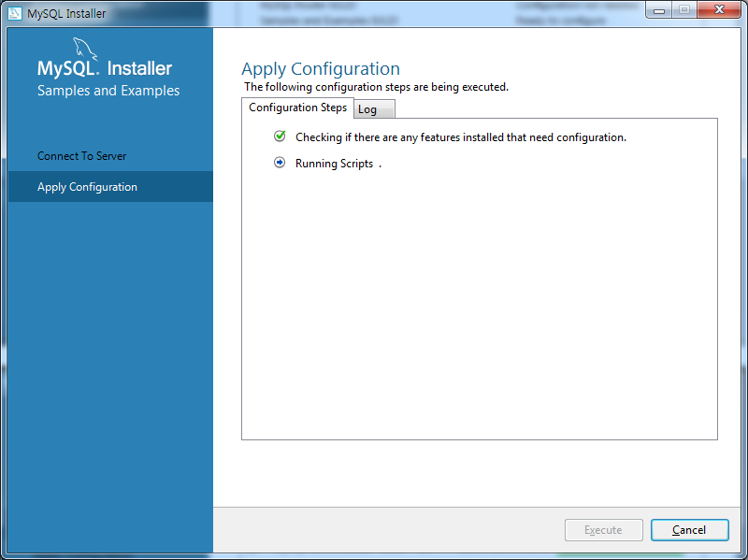Click the green checkmark status icon
This screenshot has width=748, height=560.
point(280,136)
